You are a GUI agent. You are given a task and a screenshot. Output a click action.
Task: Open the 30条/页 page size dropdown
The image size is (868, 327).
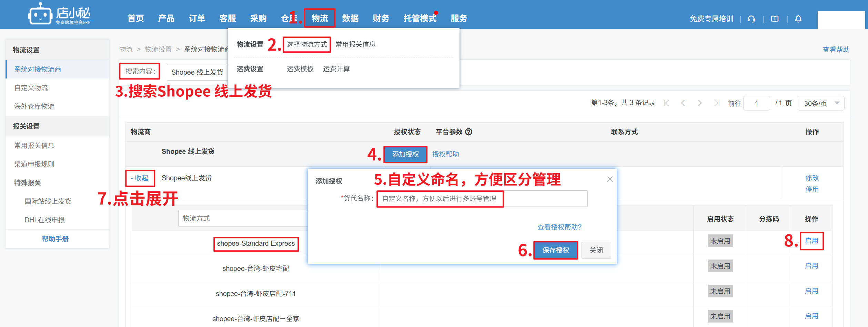(x=820, y=103)
